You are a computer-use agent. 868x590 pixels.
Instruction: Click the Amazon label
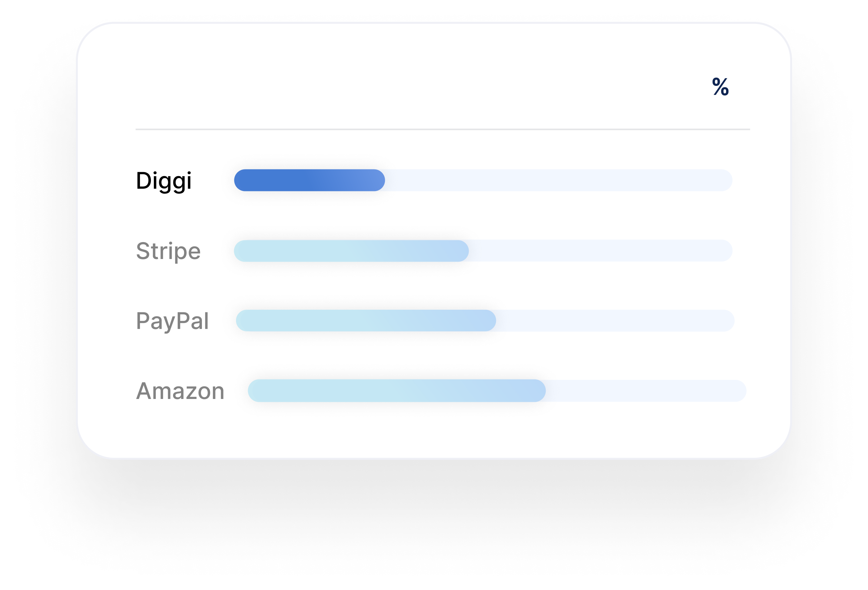[180, 391]
